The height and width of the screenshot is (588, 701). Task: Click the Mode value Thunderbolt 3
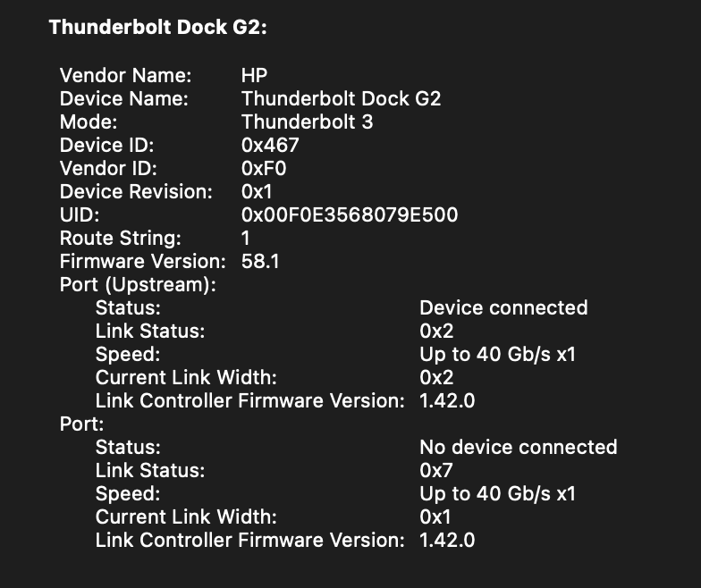(307, 122)
